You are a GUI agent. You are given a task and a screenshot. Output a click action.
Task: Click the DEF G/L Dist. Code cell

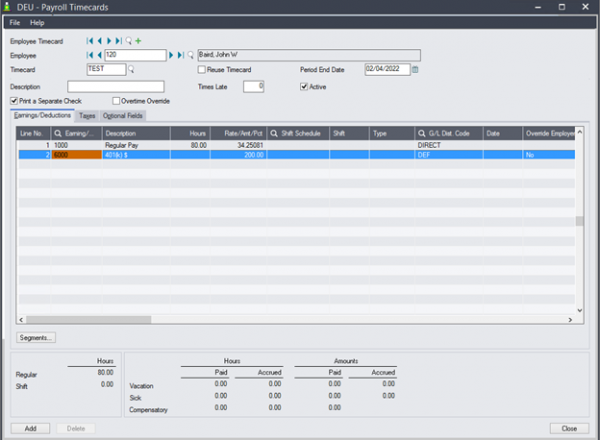pos(449,155)
